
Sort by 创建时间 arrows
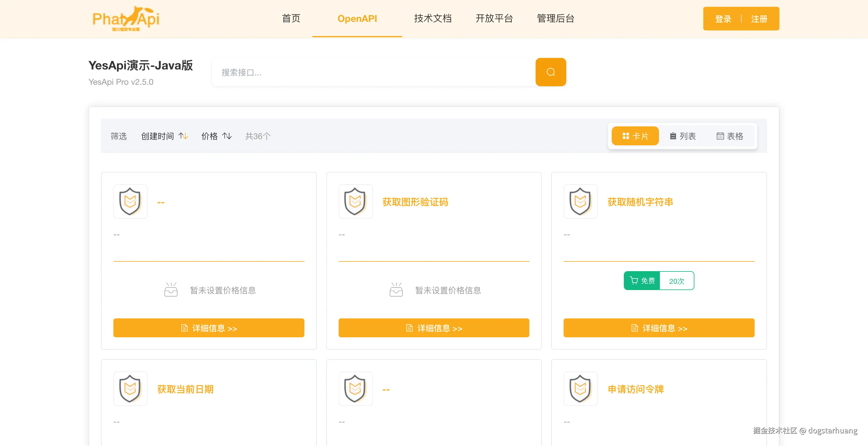[183, 136]
